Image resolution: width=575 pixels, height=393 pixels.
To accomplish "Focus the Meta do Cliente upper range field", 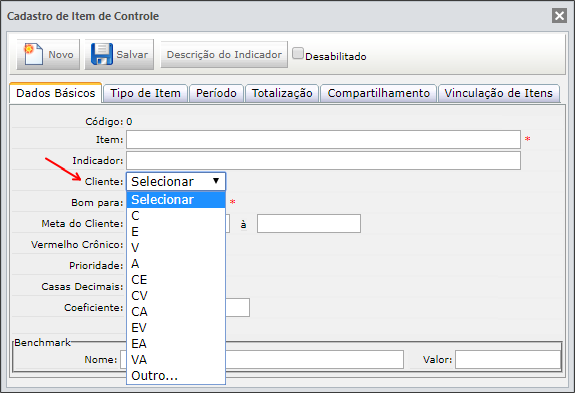I will [x=309, y=224].
